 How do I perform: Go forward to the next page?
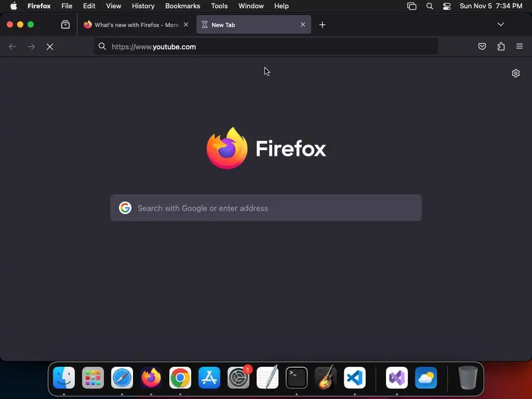pyautogui.click(x=31, y=47)
